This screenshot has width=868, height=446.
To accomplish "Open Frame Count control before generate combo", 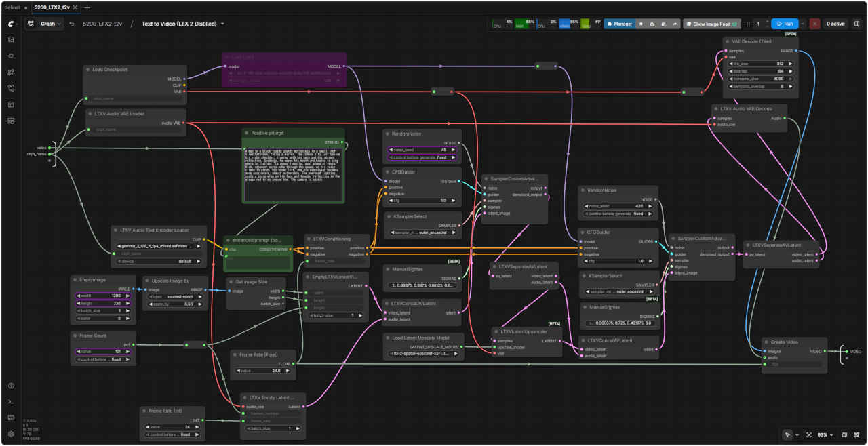I will click(104, 359).
